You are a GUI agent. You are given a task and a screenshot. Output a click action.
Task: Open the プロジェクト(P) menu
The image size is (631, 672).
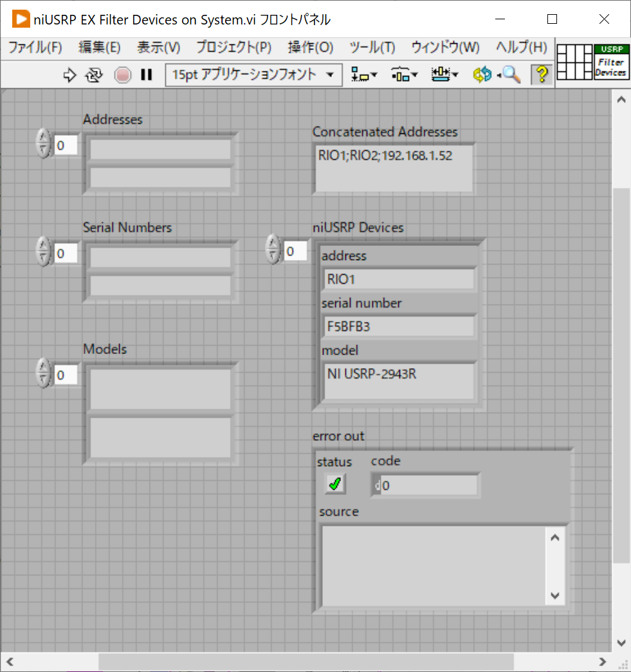(x=234, y=47)
